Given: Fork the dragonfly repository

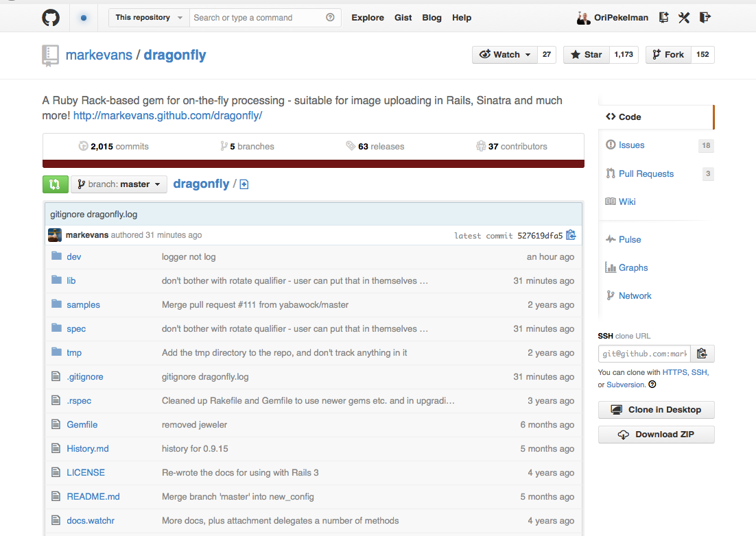Looking at the screenshot, I should (669, 55).
